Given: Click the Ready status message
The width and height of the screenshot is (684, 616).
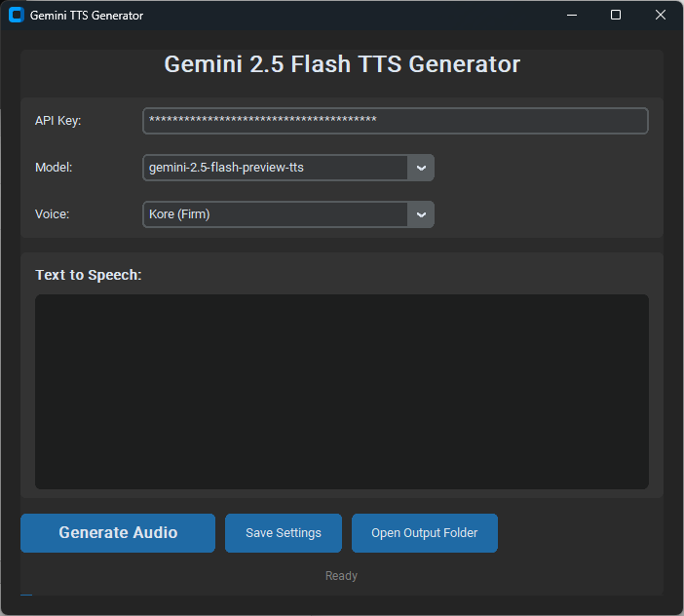Looking at the screenshot, I should [341, 576].
